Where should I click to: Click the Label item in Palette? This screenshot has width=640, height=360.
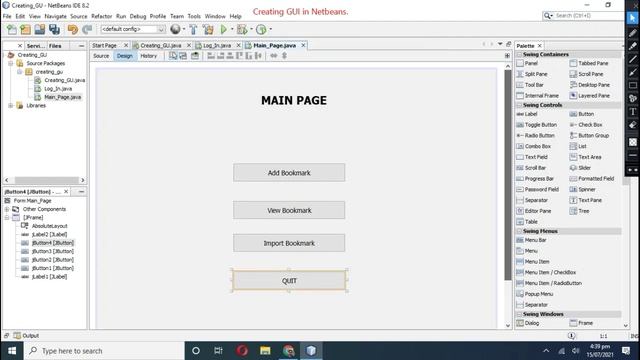click(x=527, y=114)
